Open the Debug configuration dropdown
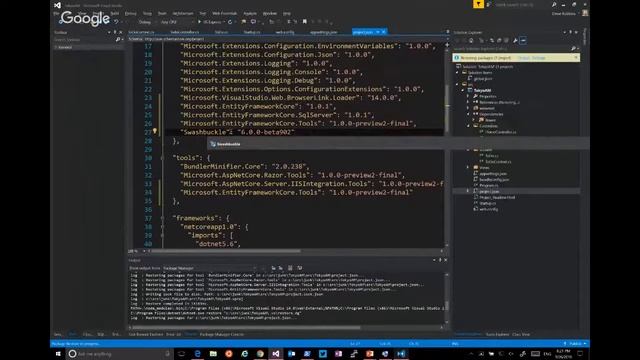 click(147, 22)
